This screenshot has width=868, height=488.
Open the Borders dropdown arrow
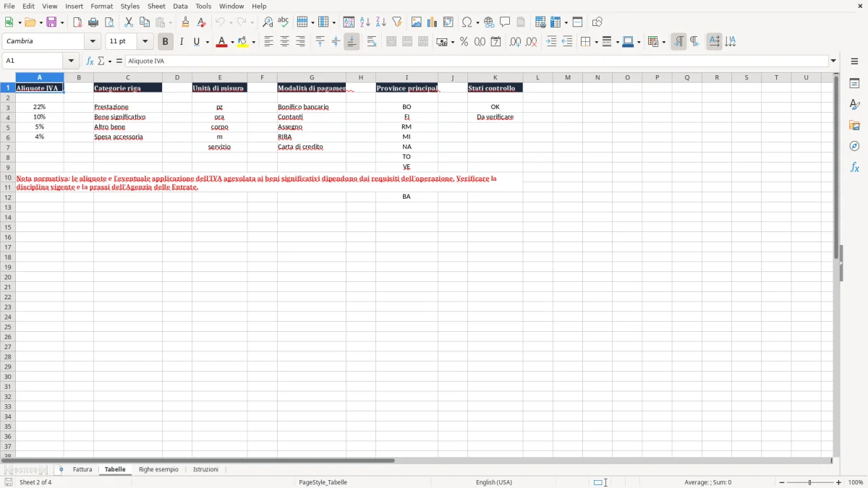[595, 42]
